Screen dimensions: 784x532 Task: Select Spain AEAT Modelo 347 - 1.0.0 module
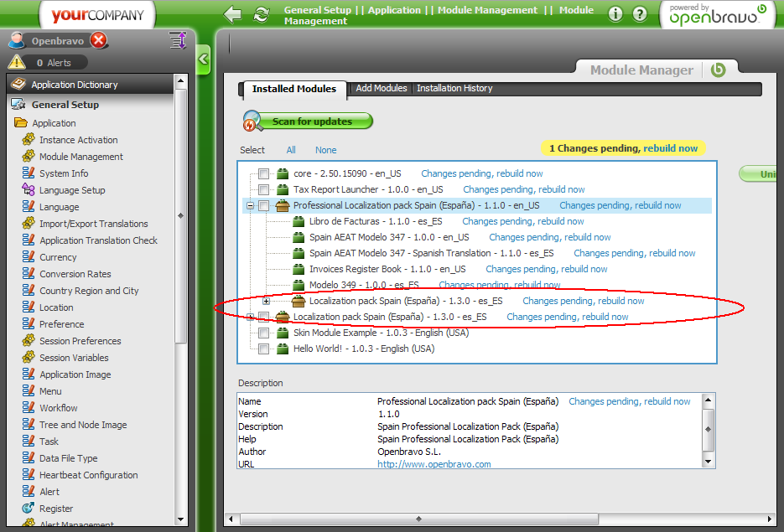(x=389, y=237)
